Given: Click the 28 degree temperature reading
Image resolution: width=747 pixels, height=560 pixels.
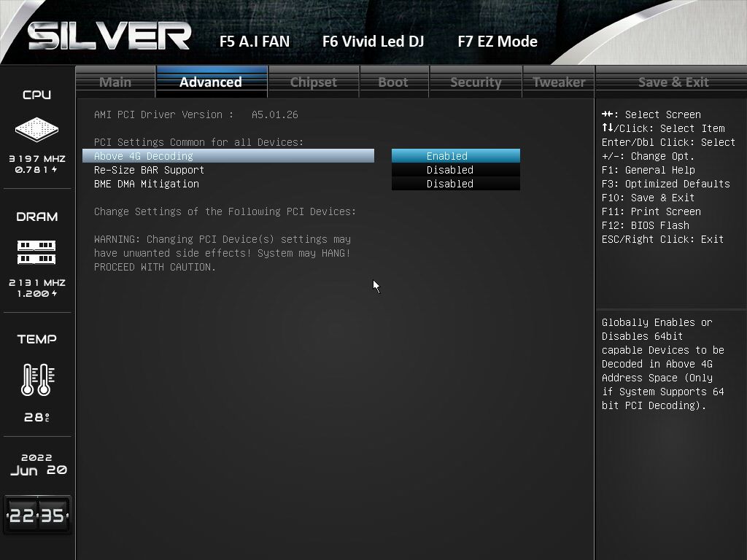Looking at the screenshot, I should coord(37,417).
